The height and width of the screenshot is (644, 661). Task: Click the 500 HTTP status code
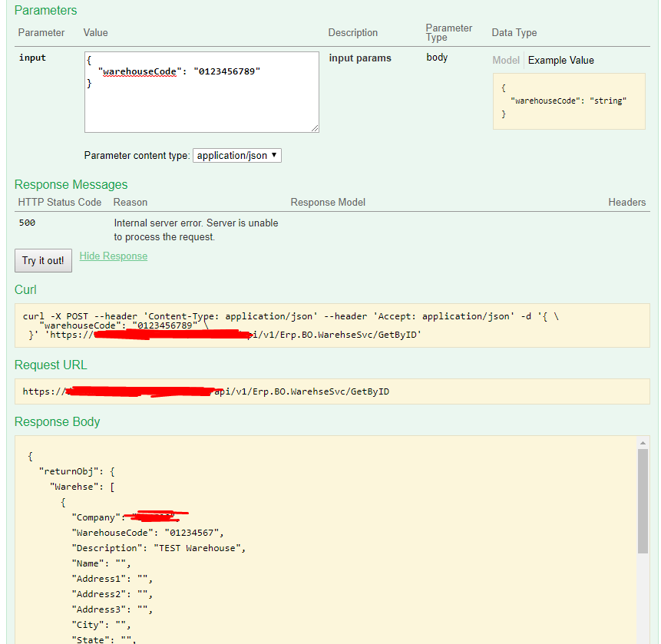[27, 223]
